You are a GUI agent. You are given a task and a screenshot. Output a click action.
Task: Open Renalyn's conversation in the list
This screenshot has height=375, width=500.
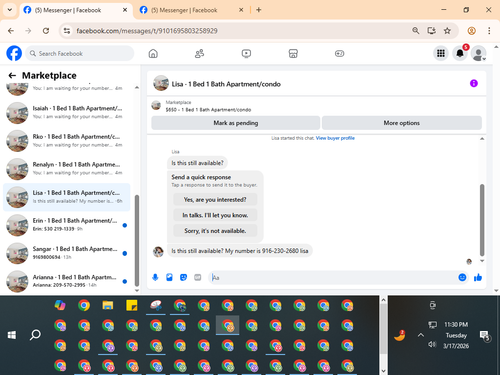tap(66, 169)
